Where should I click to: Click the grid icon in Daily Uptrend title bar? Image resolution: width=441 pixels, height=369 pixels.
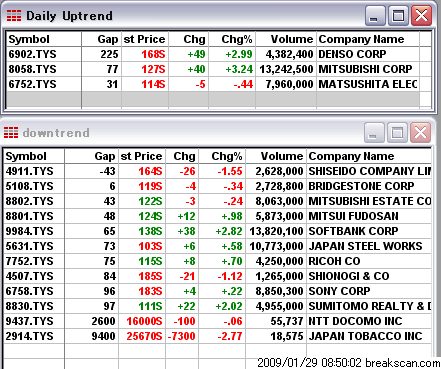(14, 16)
